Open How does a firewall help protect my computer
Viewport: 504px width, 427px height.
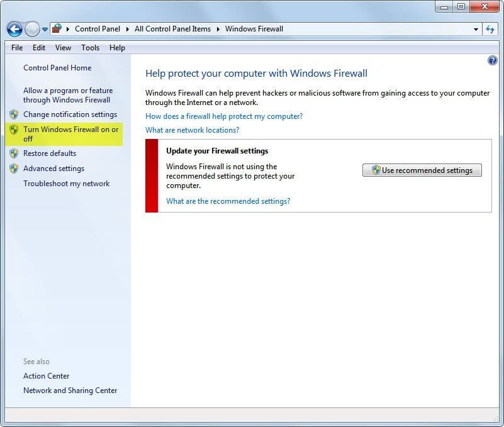click(224, 116)
